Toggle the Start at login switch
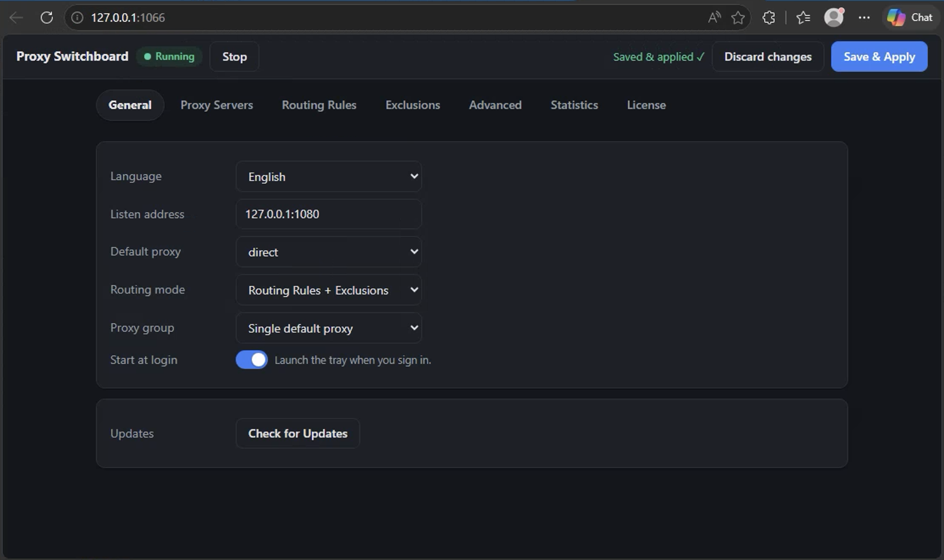 point(252,360)
